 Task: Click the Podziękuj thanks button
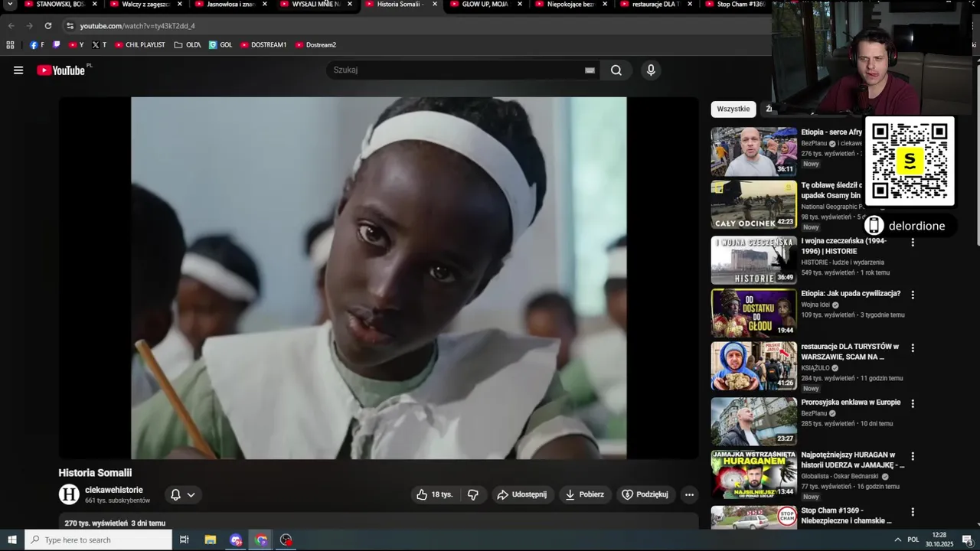pos(645,494)
